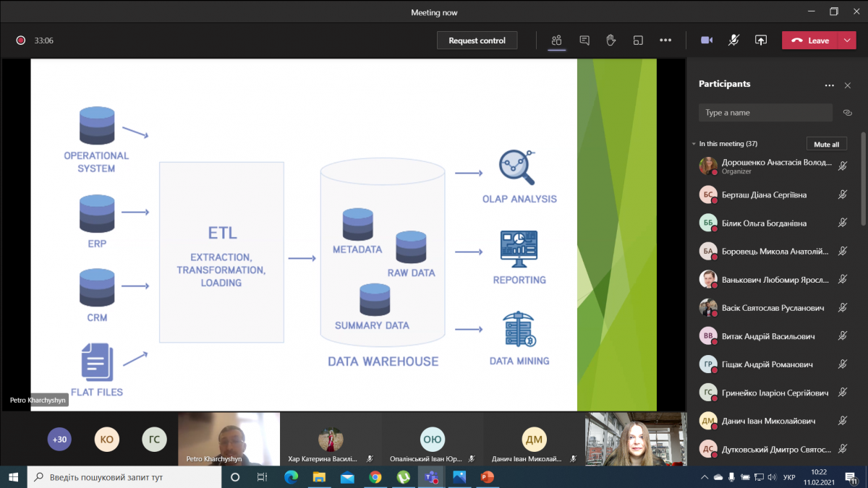Expand the Leave button dropdown arrow
The image size is (868, 488).
point(847,40)
